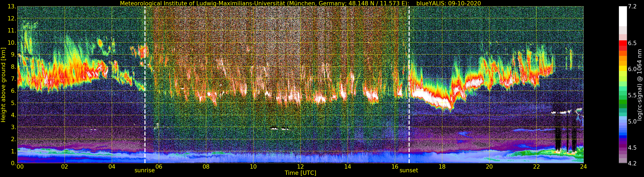644x177 pixels.
Task: Click the 20 tick label on time axis
Action: click(489, 167)
